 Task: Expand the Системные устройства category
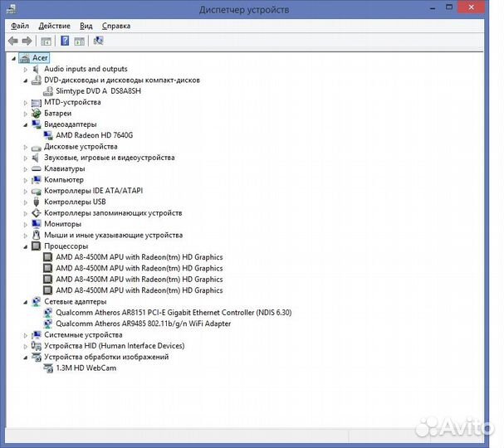point(26,335)
